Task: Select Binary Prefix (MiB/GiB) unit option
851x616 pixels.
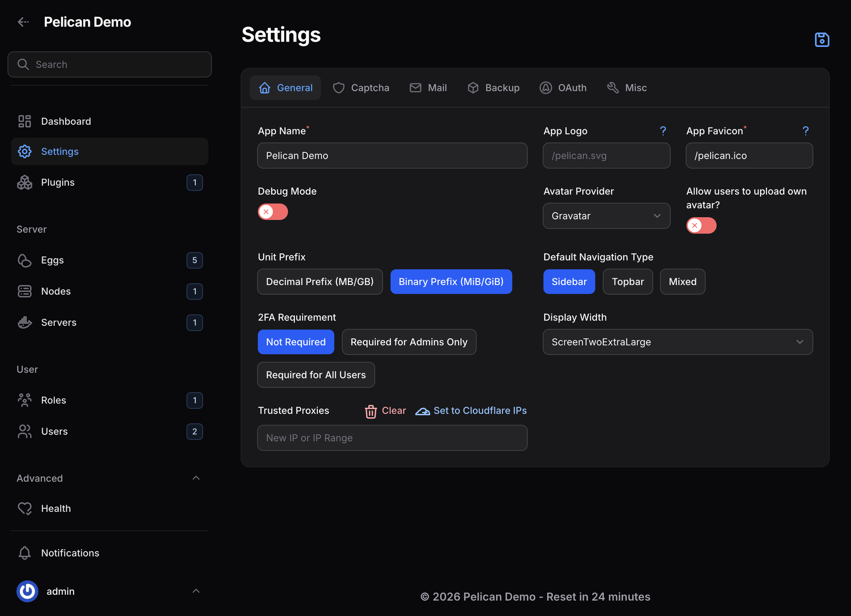Action: pyautogui.click(x=451, y=282)
